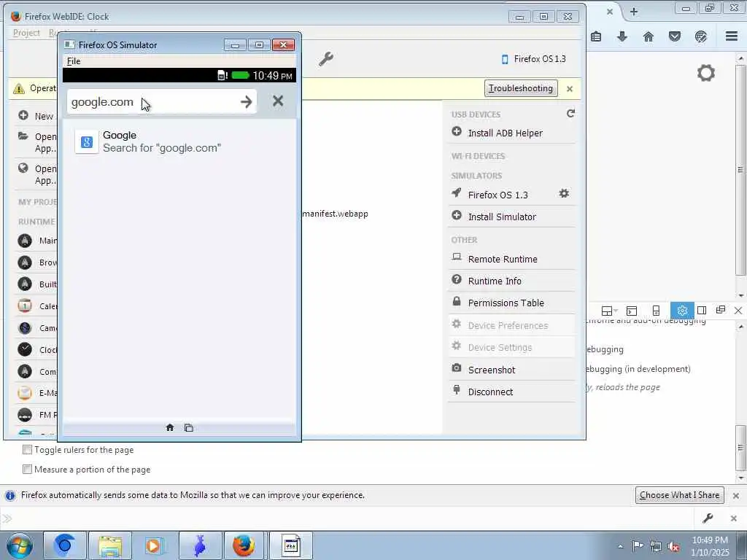747x560 pixels.
Task: Open the Clock app icon in runtime list
Action: click(25, 349)
